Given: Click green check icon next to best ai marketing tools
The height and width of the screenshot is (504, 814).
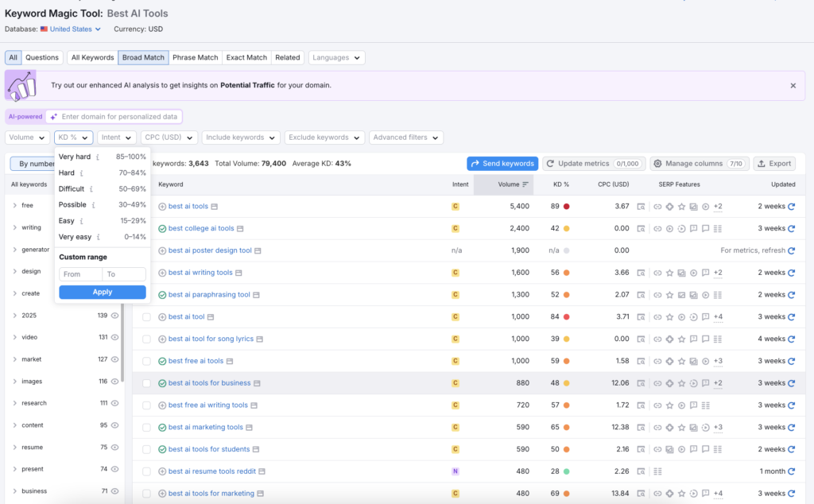Looking at the screenshot, I should 162,428.
